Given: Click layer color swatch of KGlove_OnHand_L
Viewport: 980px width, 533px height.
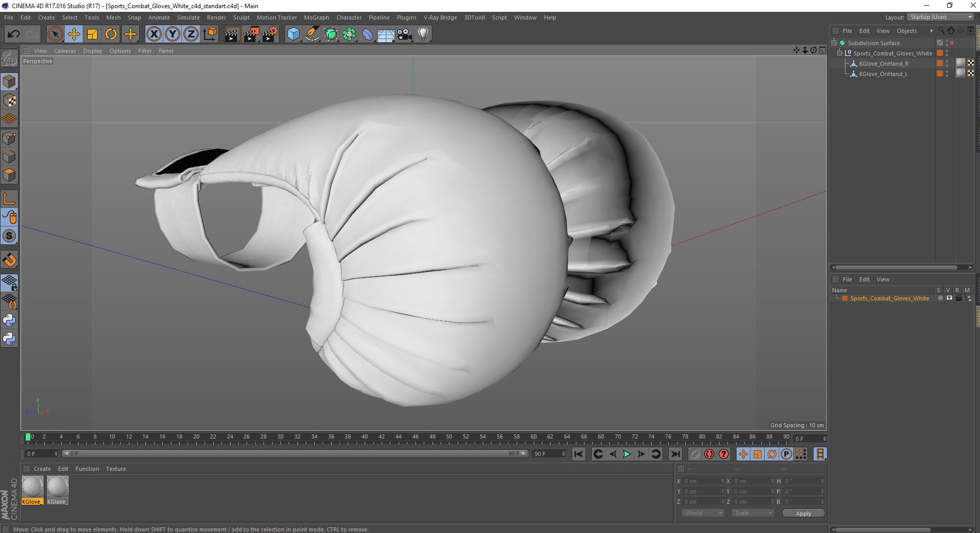Looking at the screenshot, I should coord(940,74).
